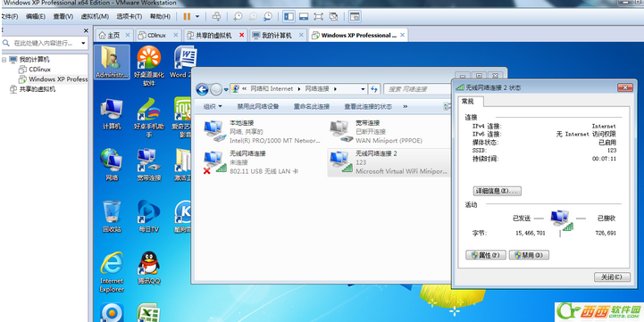Toggle the thumbnail bar view icon
The height and width of the screenshot is (322, 644).
point(304,16)
